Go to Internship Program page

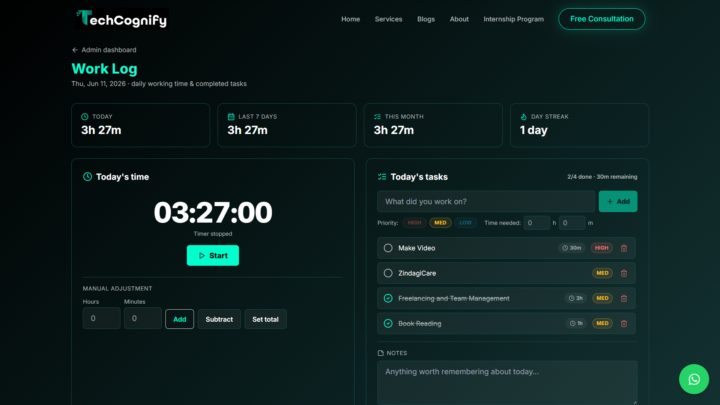coord(513,19)
